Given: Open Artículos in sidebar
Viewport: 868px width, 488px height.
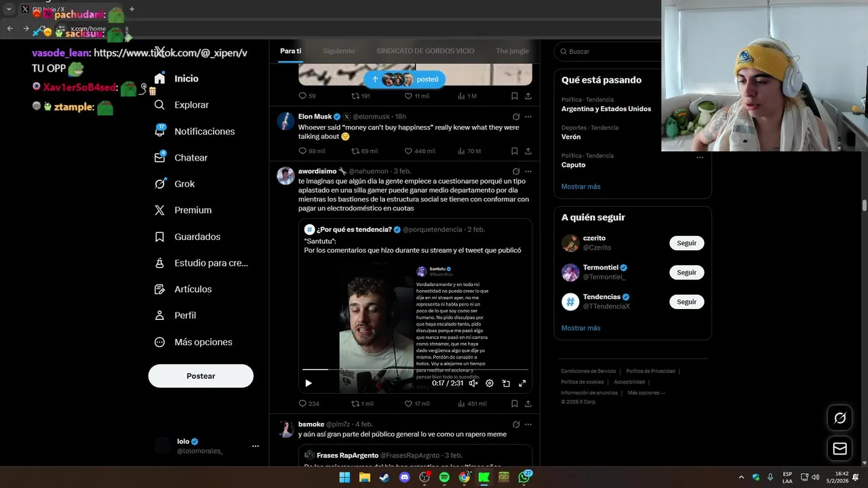Looking at the screenshot, I should click(x=182, y=289).
